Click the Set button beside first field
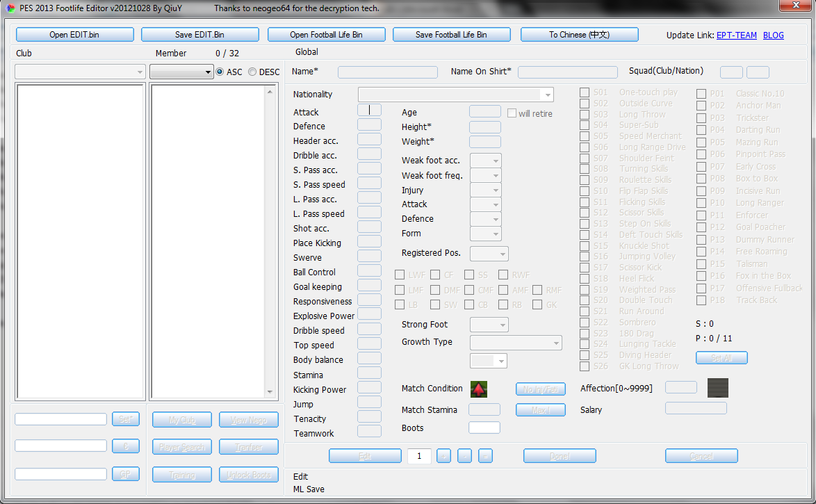Viewport: 816px width, 504px height. 126,418
